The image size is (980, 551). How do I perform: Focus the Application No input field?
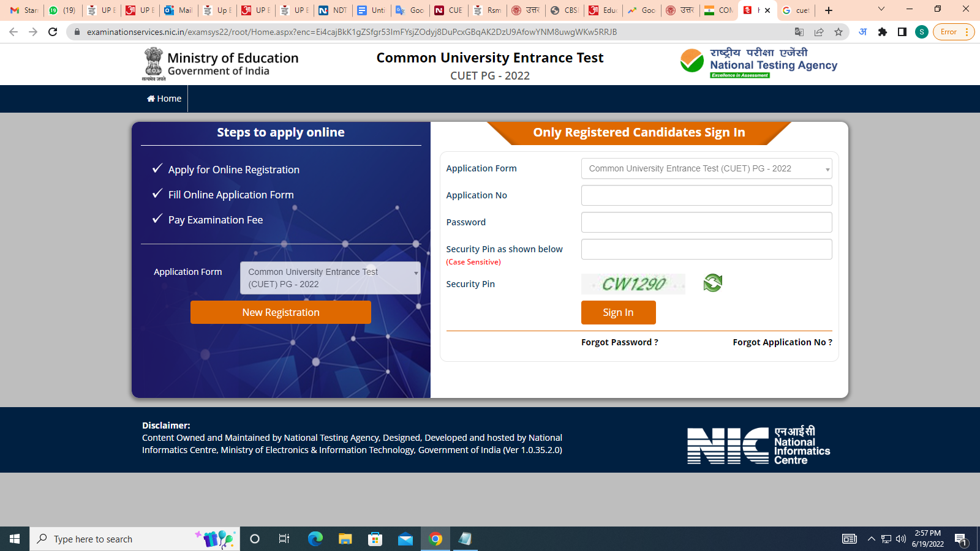pyautogui.click(x=706, y=195)
